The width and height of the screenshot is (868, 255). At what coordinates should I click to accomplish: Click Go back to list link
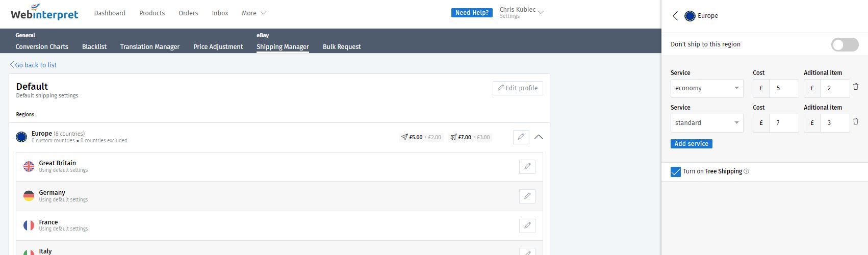click(33, 65)
